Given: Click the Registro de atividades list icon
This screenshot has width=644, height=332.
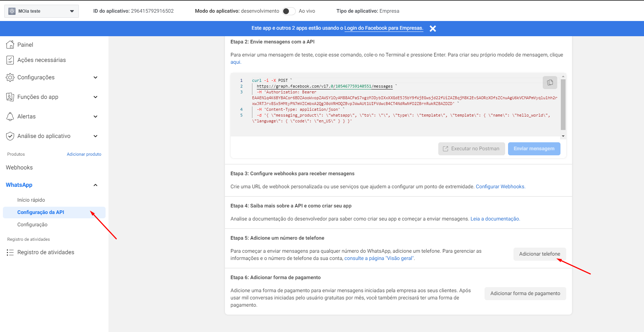Looking at the screenshot, I should click(x=10, y=252).
